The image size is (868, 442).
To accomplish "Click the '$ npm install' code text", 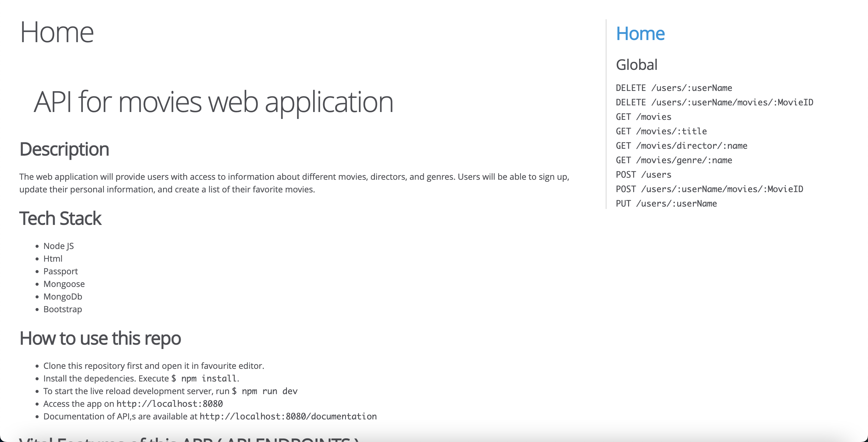I will (204, 379).
